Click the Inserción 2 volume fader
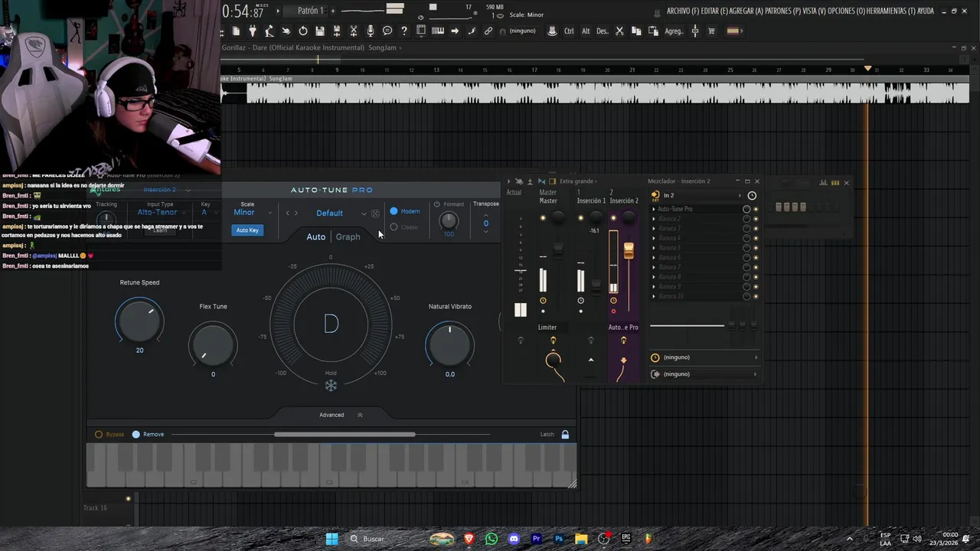Screen dimensions: 980x551 [629, 251]
